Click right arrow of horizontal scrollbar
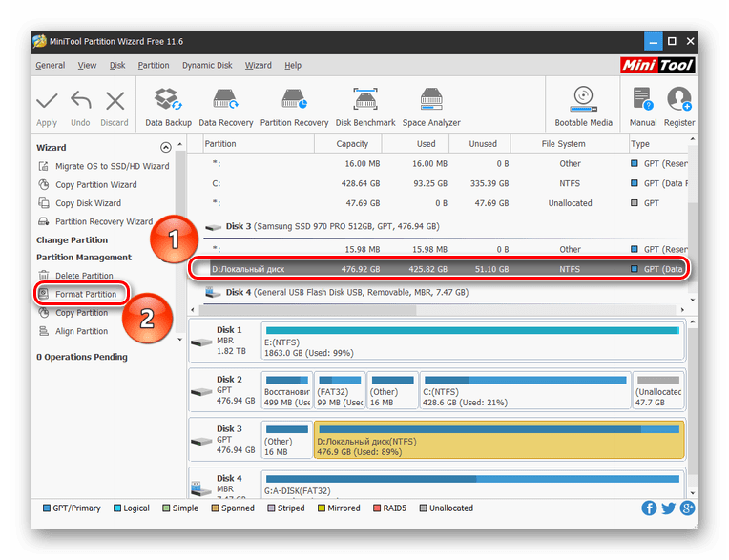 682,310
